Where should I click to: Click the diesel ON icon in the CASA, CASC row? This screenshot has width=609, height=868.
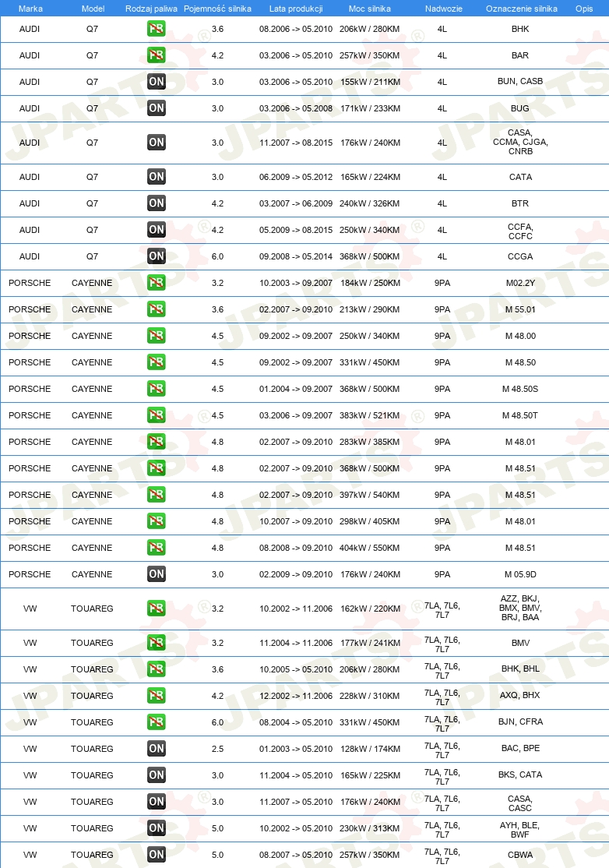pos(157,802)
